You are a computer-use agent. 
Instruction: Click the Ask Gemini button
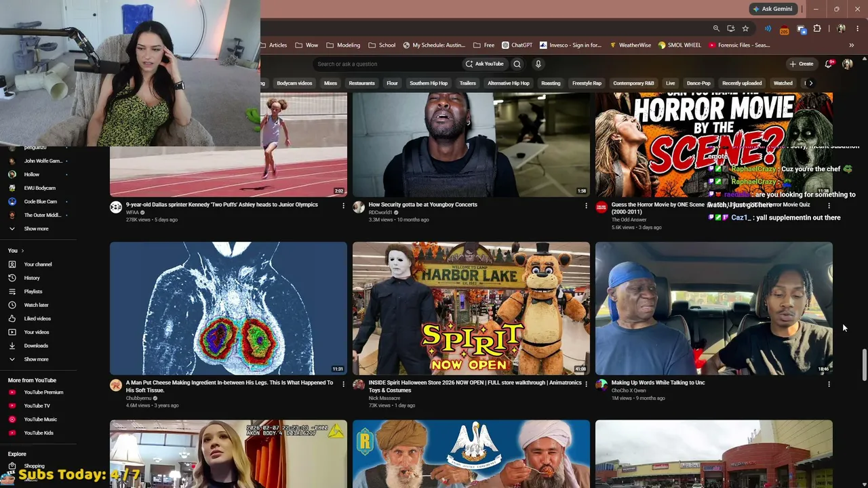click(772, 9)
